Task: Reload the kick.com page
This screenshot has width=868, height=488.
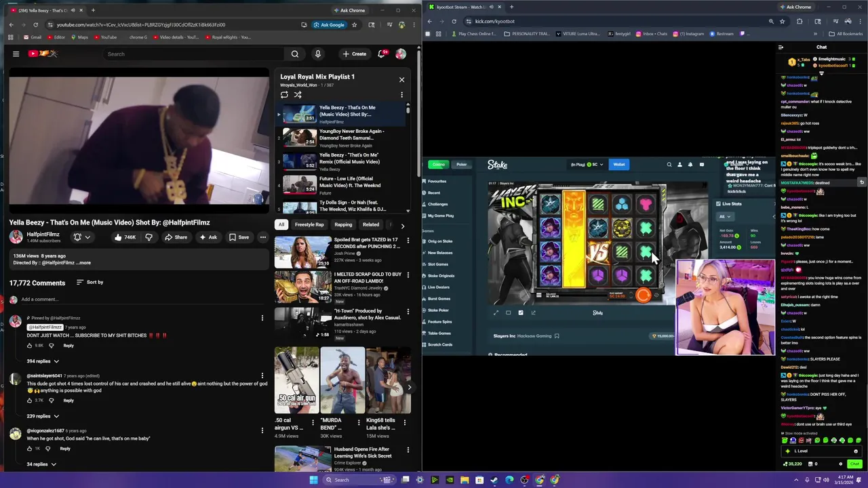Action: [455, 22]
